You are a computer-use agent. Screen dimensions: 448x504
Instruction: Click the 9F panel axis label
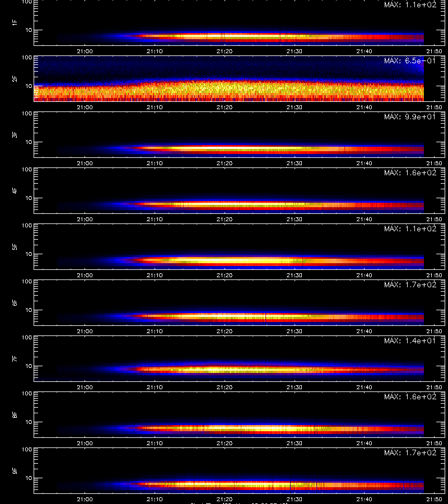tap(15, 470)
